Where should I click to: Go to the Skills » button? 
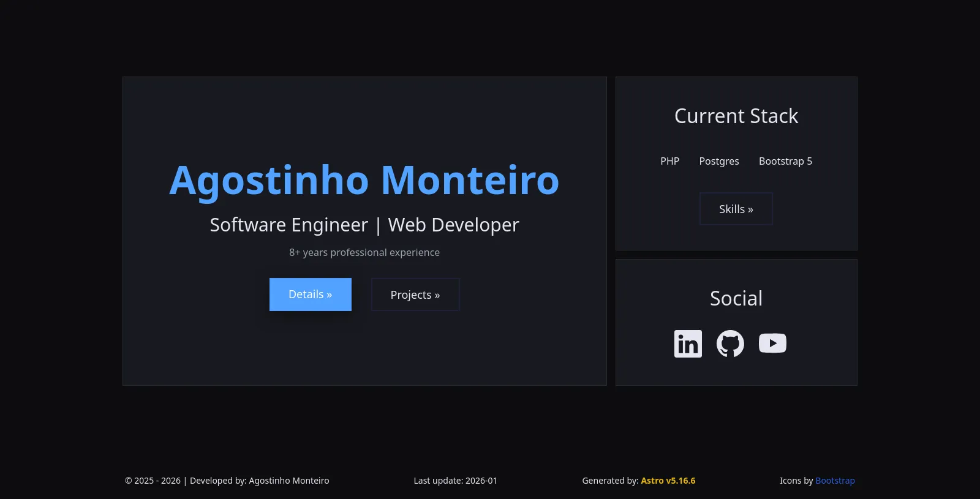(736, 209)
